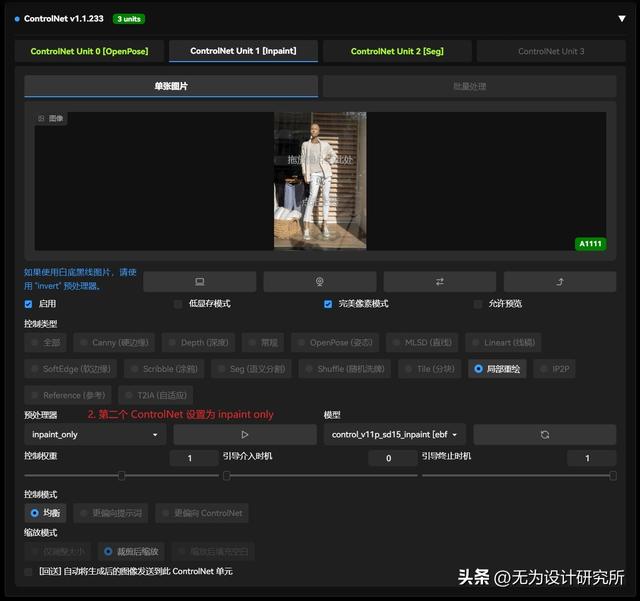Open the 批量处理 batch tab
The width and height of the screenshot is (640, 601).
click(469, 87)
